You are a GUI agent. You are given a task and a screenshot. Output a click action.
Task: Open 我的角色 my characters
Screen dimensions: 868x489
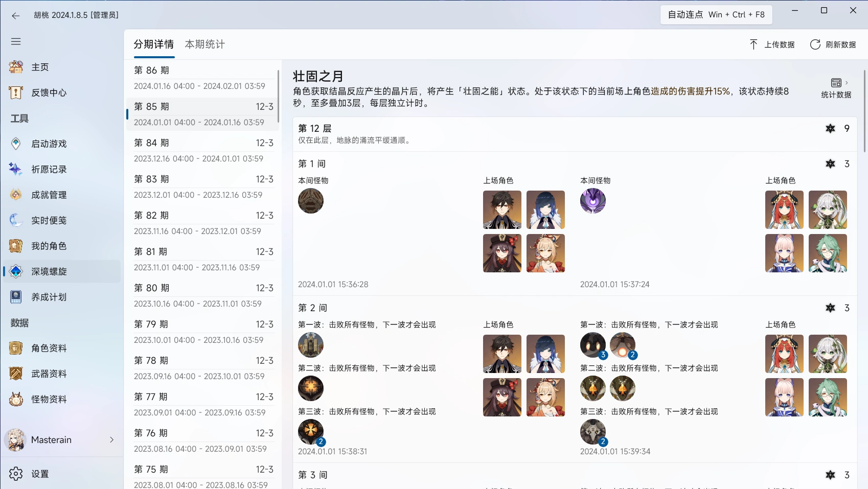pos(61,246)
